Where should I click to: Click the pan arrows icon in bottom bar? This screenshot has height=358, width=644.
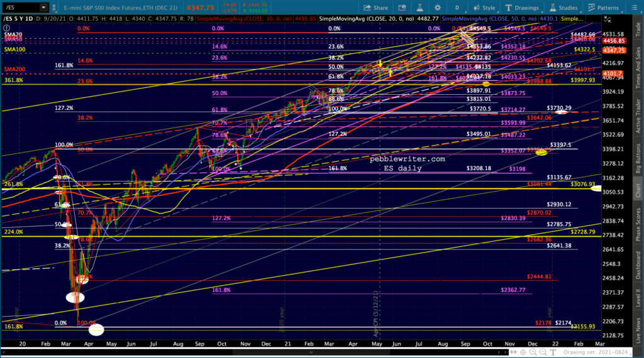[513, 352]
